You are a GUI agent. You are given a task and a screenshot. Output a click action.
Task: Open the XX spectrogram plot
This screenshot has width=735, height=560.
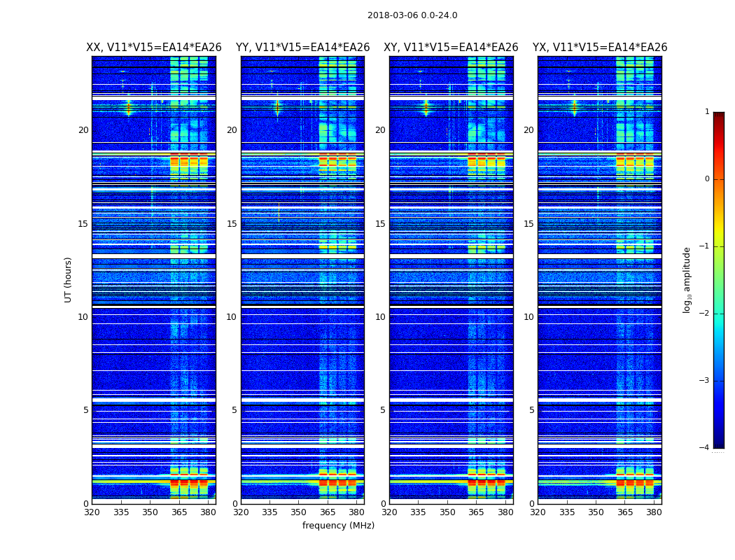coord(154,280)
